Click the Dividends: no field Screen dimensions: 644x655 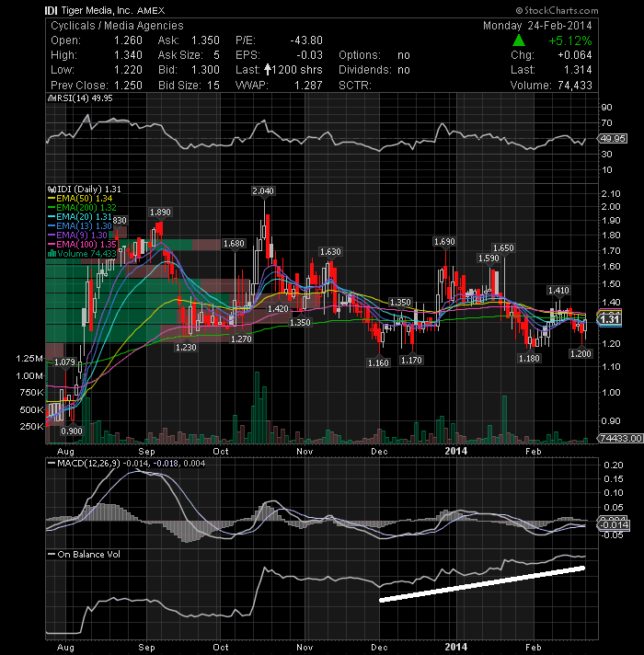(374, 70)
